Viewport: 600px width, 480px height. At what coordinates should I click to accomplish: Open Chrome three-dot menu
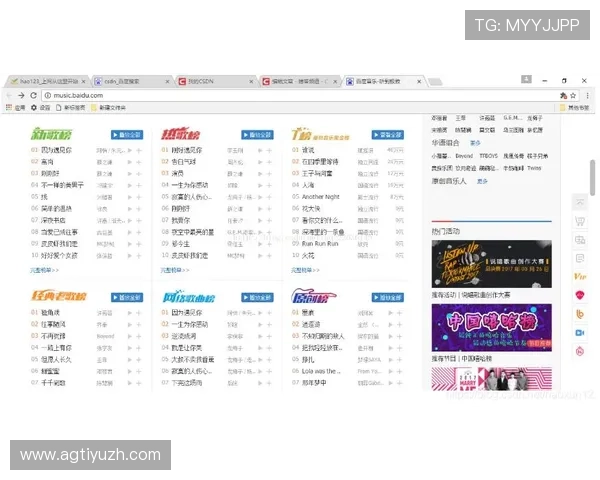click(x=587, y=95)
